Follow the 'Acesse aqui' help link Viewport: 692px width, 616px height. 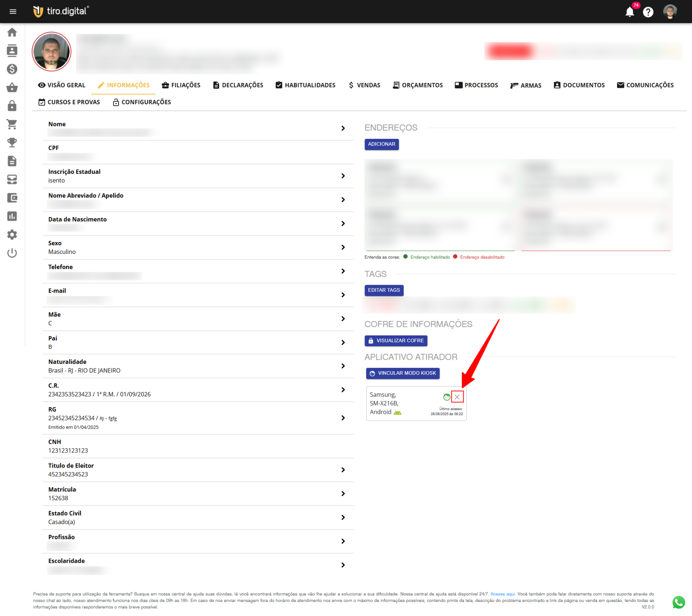(503, 594)
